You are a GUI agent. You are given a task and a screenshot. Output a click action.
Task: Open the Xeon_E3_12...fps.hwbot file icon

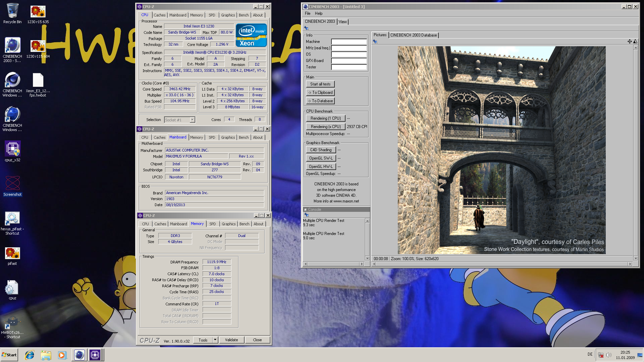pos(38,84)
